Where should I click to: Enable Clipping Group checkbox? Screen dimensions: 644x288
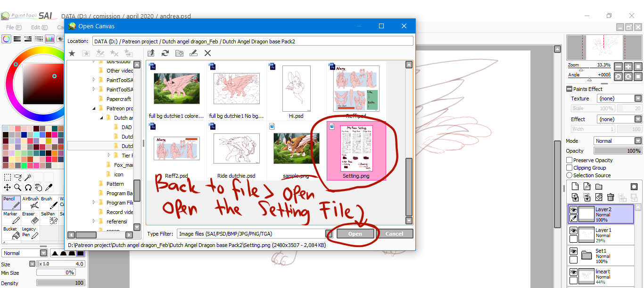click(x=569, y=168)
